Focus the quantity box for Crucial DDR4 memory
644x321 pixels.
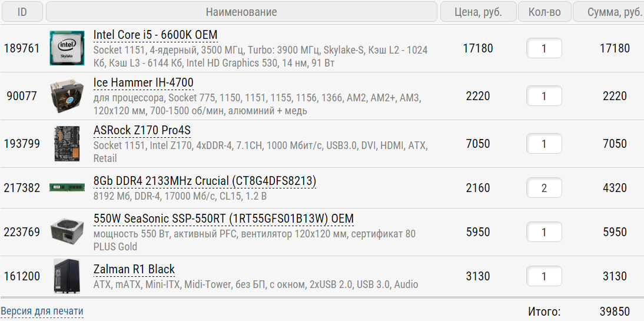pyautogui.click(x=544, y=188)
